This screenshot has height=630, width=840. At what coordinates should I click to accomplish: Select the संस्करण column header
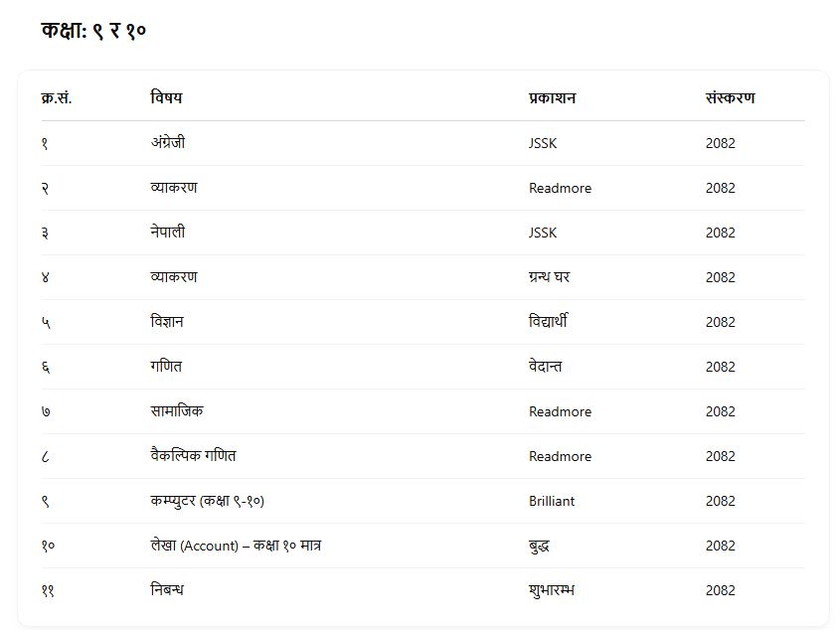pos(730,97)
